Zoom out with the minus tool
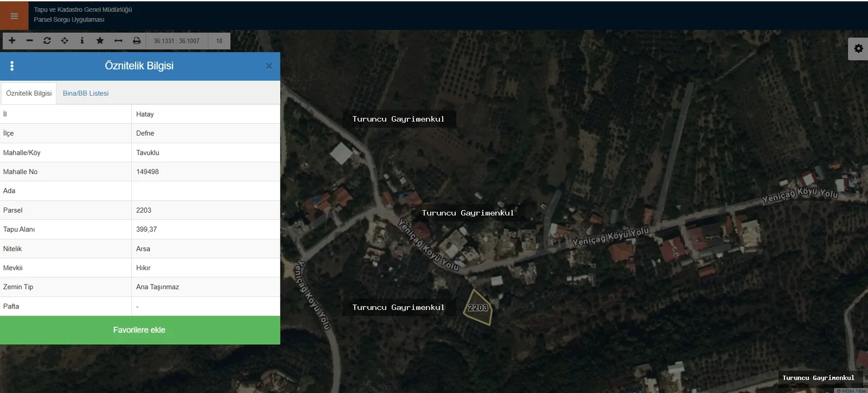 point(29,41)
